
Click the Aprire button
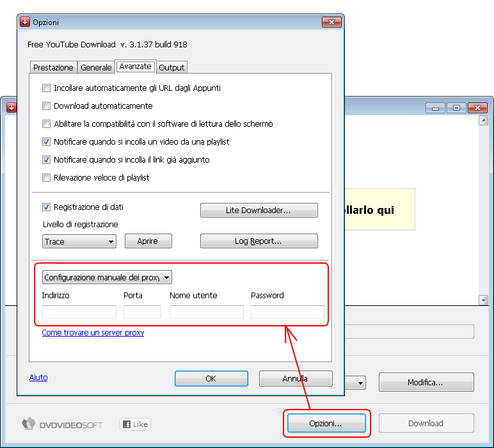(148, 241)
